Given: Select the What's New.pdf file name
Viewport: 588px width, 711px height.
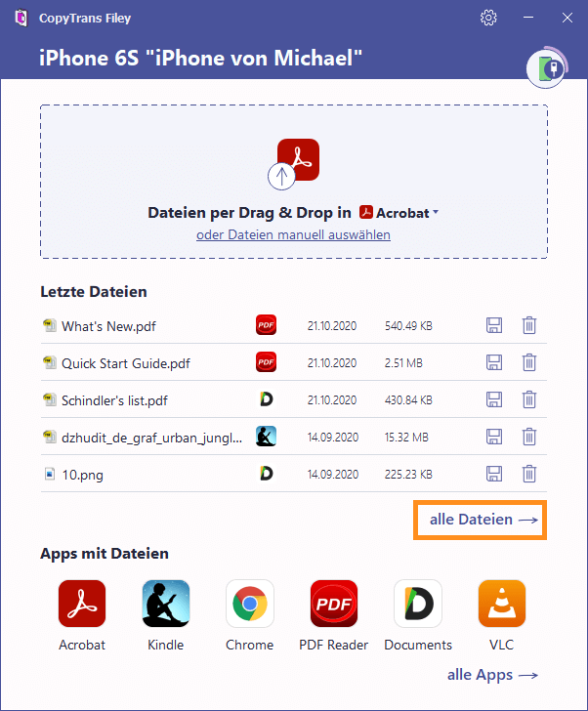Looking at the screenshot, I should (x=108, y=326).
